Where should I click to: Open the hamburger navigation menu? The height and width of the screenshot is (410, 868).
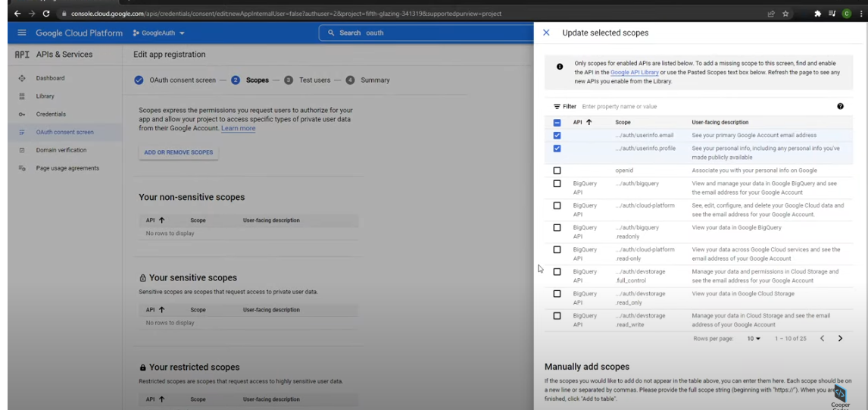22,33
